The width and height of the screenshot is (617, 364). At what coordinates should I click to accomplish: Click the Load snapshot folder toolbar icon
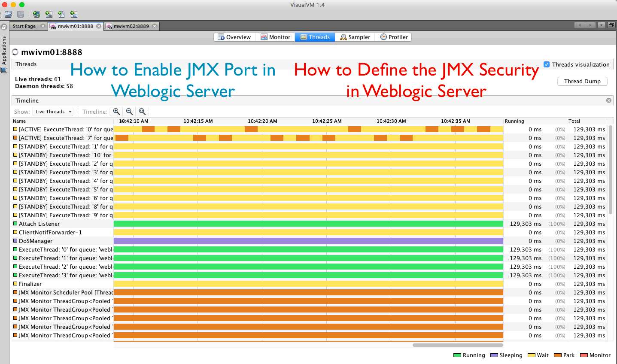[8, 14]
